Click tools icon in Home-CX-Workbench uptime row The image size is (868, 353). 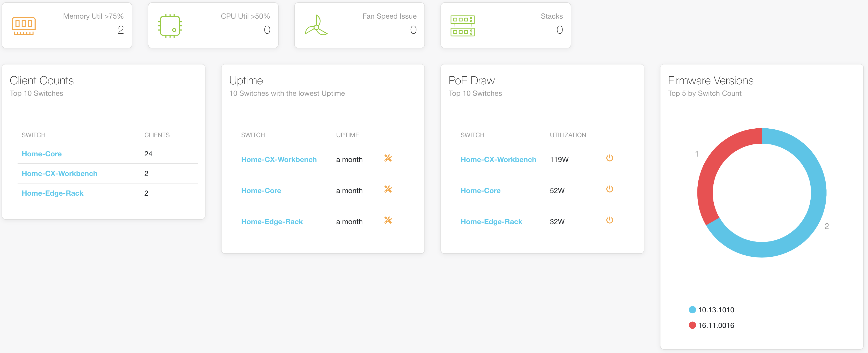388,158
